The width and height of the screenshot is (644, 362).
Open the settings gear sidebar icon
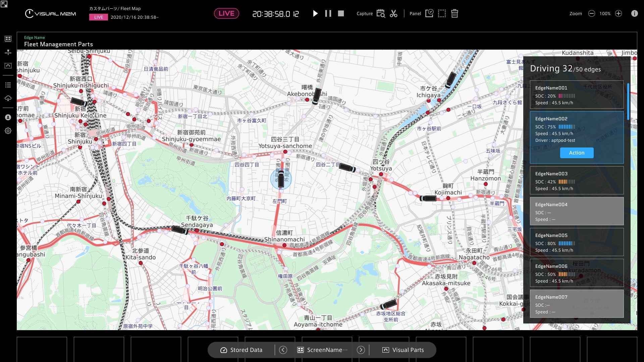(x=8, y=131)
